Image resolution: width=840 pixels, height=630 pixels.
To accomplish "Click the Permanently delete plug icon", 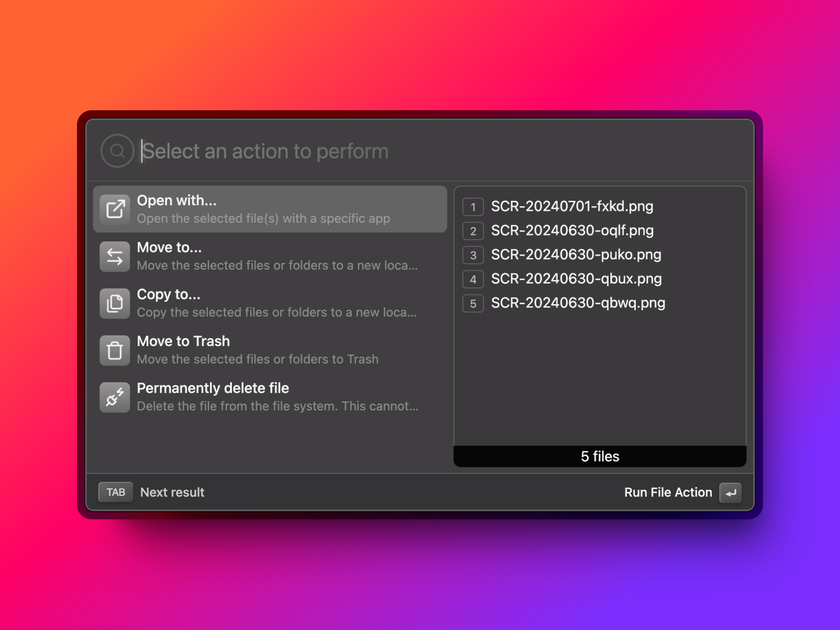I will point(115,397).
